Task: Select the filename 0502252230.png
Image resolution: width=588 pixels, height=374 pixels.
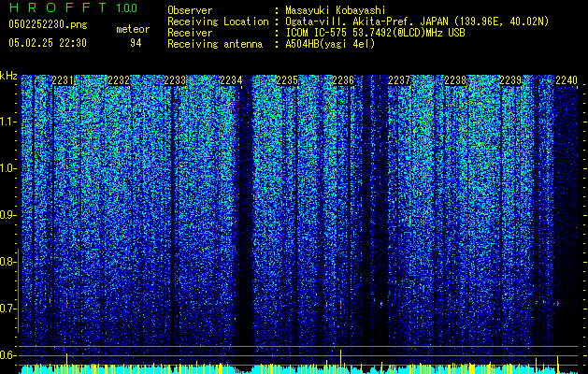Action: [x=48, y=24]
